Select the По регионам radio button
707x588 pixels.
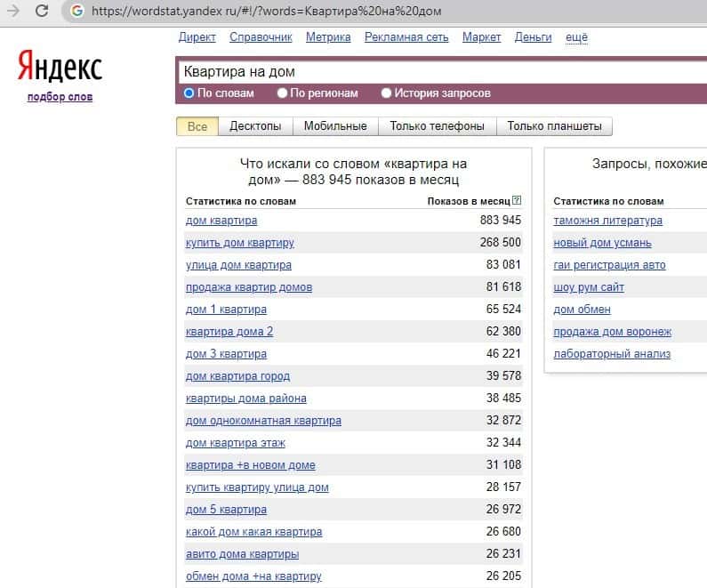[x=282, y=93]
